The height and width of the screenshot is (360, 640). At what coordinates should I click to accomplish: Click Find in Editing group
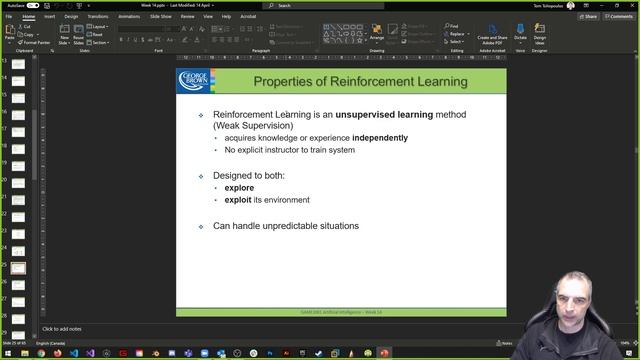(x=451, y=26)
